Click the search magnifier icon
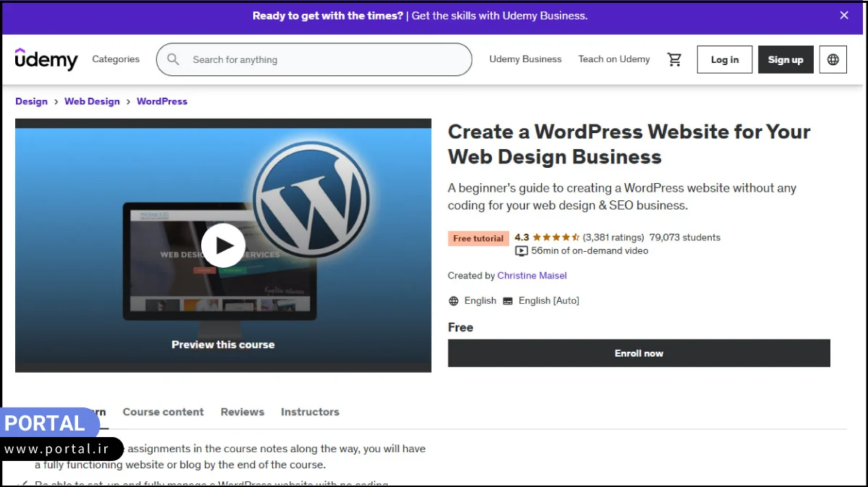Image resolution: width=868 pixels, height=487 pixels. tap(173, 59)
